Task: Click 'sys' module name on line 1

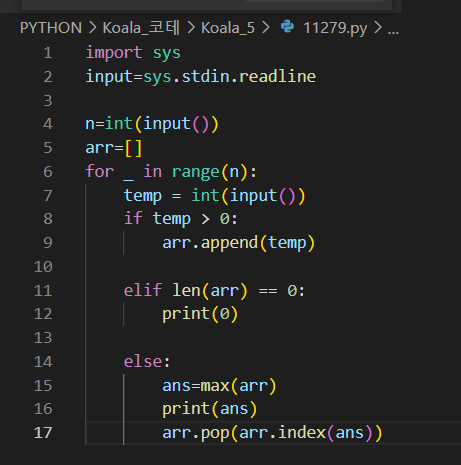Action: (167, 53)
